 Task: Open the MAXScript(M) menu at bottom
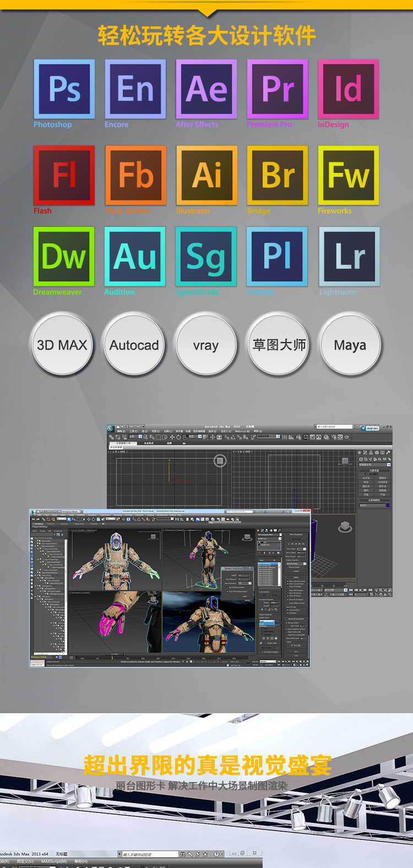pyautogui.click(x=54, y=861)
